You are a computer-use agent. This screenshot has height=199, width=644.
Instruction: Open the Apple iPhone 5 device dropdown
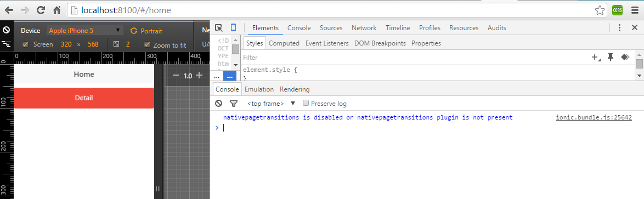85,30
